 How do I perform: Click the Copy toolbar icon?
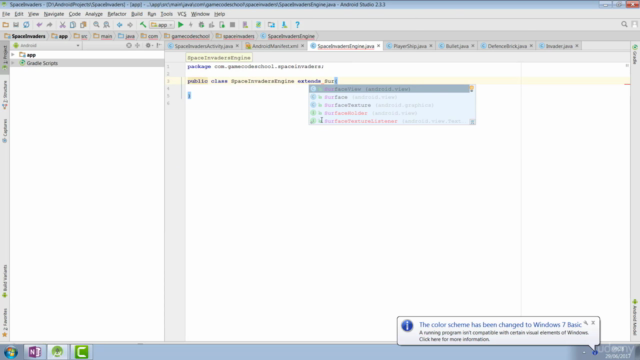tap(73, 25)
